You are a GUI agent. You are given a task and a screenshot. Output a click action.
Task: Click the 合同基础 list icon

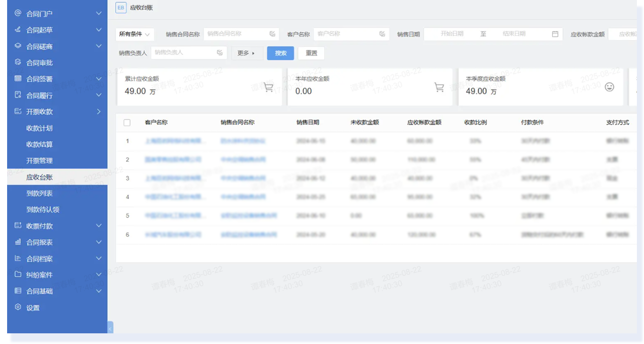tap(18, 291)
